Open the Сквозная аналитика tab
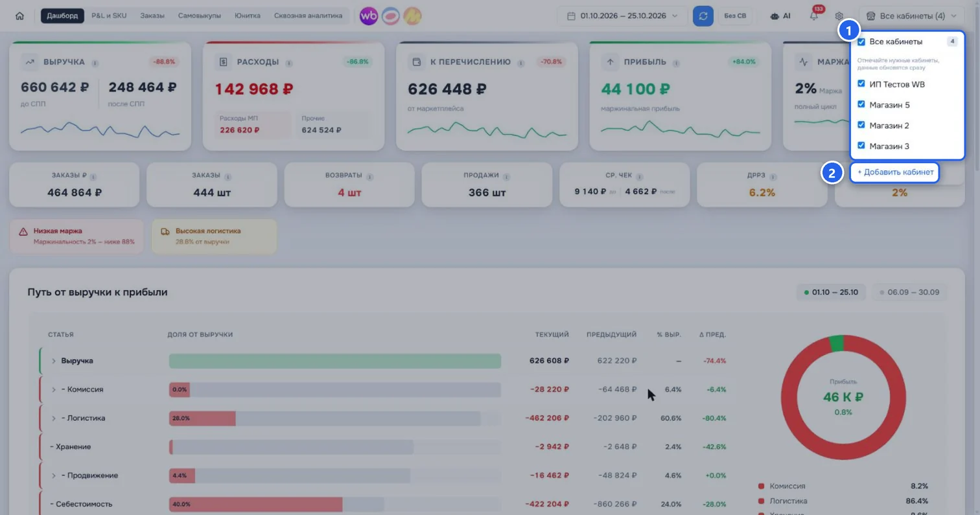The height and width of the screenshot is (515, 980). point(308,16)
